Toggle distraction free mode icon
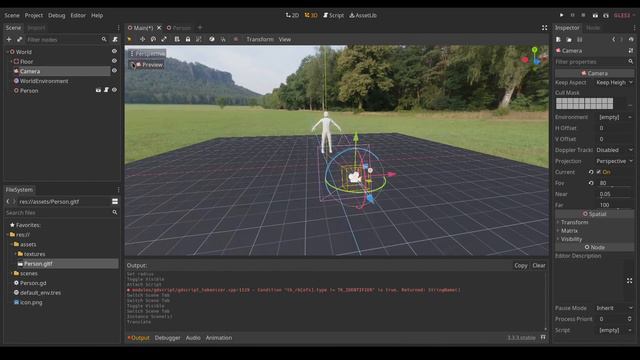The image size is (640, 360). 544,28
